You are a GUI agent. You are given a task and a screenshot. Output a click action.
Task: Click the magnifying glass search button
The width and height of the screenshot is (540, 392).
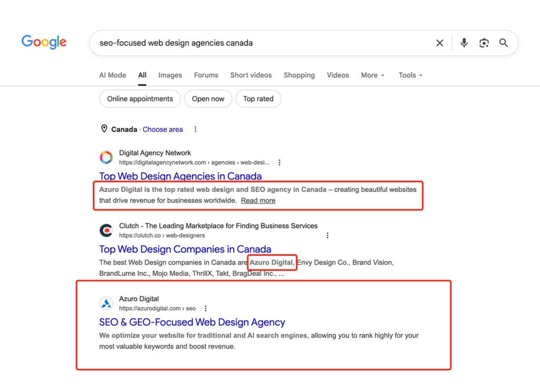click(x=504, y=43)
